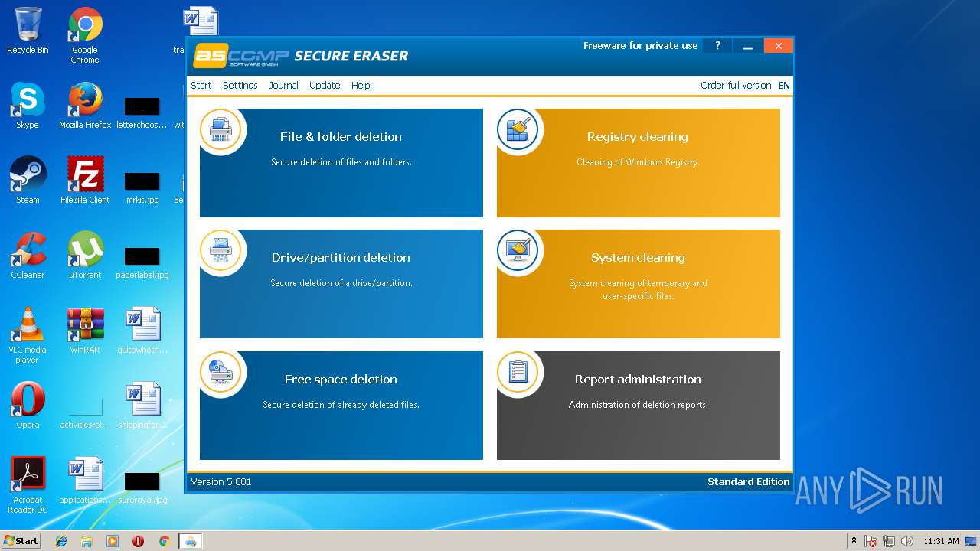980x551 pixels.
Task: Click the Registry cleaning brush icon
Action: pyautogui.click(x=518, y=129)
